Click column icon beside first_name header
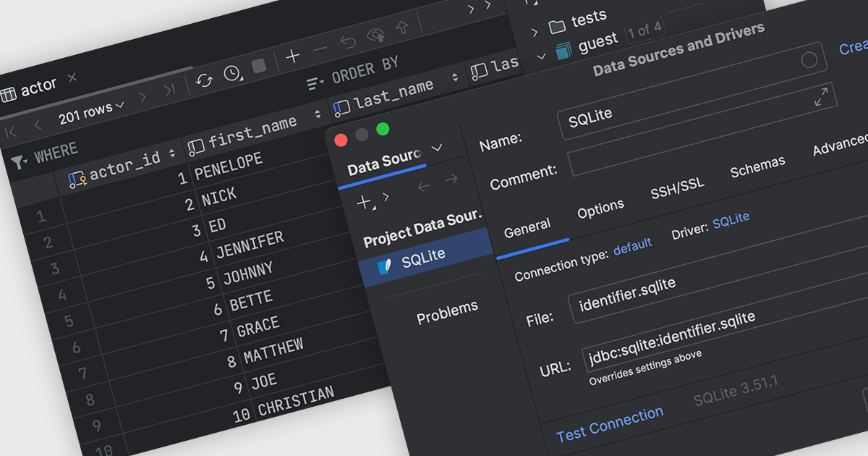The width and height of the screenshot is (868, 456). click(196, 147)
